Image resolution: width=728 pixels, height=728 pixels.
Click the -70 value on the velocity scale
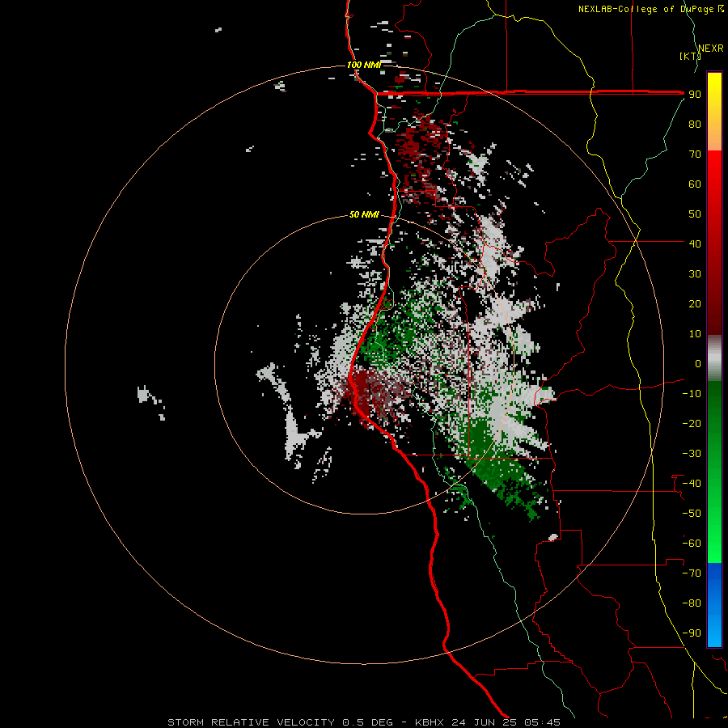point(692,574)
